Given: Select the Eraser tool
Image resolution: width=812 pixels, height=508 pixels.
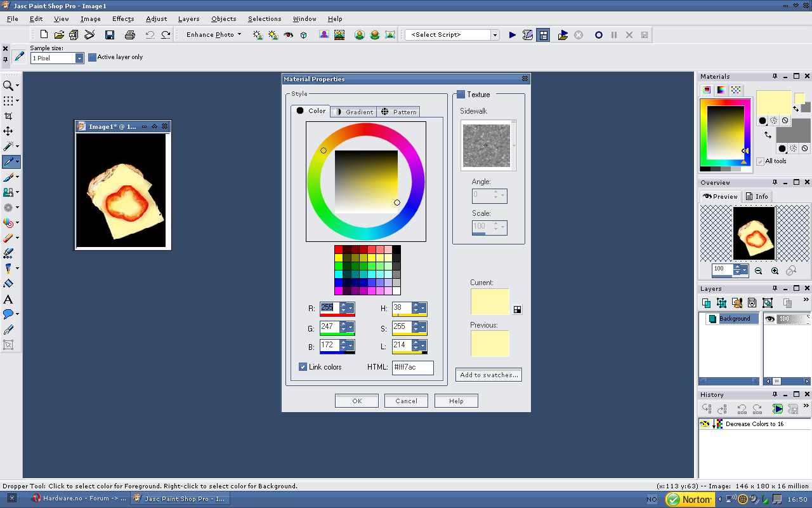Looking at the screenshot, I should tap(8, 238).
